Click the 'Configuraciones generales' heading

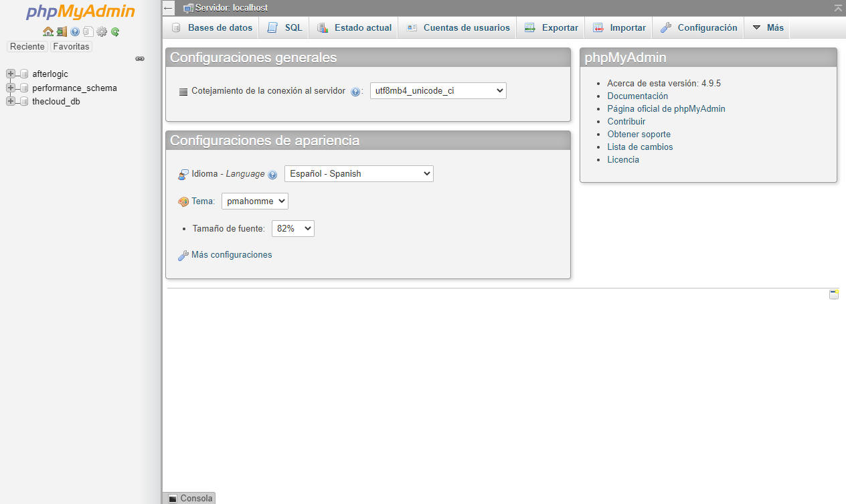pyautogui.click(x=253, y=58)
